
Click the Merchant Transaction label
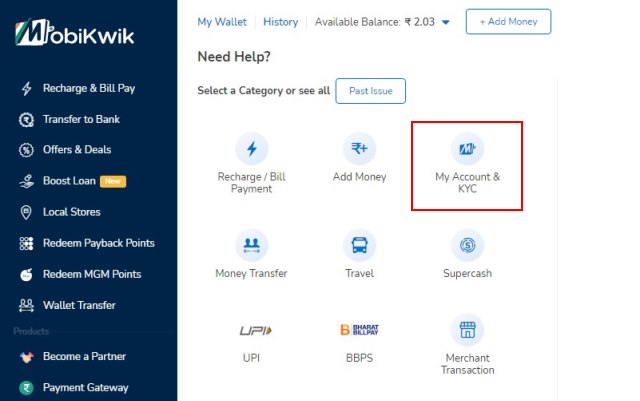(x=467, y=364)
